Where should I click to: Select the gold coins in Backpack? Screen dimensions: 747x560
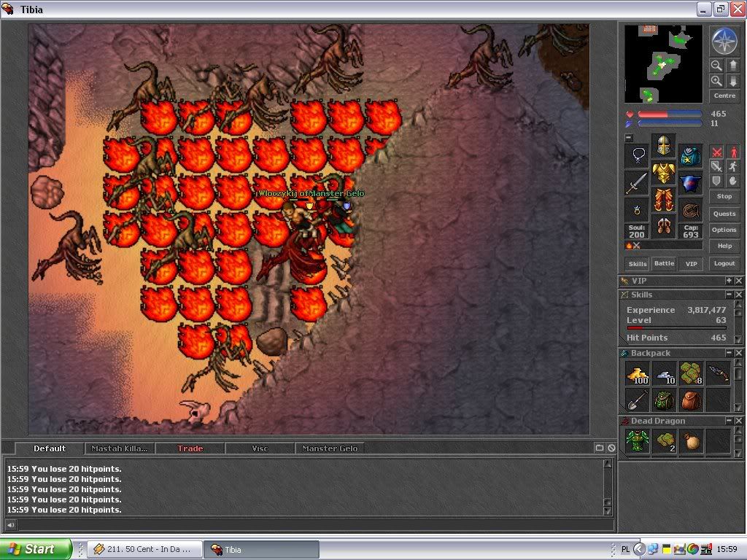point(638,375)
